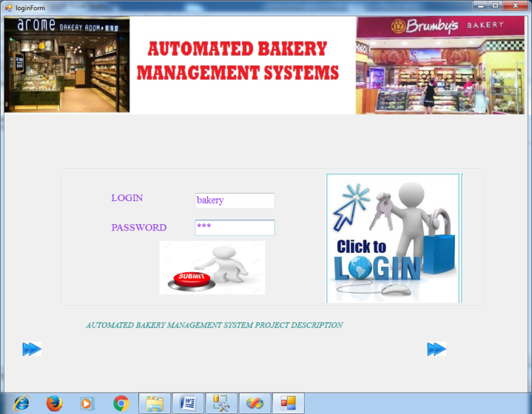Click inside the LOGIN text field
532x414 pixels.
point(234,200)
